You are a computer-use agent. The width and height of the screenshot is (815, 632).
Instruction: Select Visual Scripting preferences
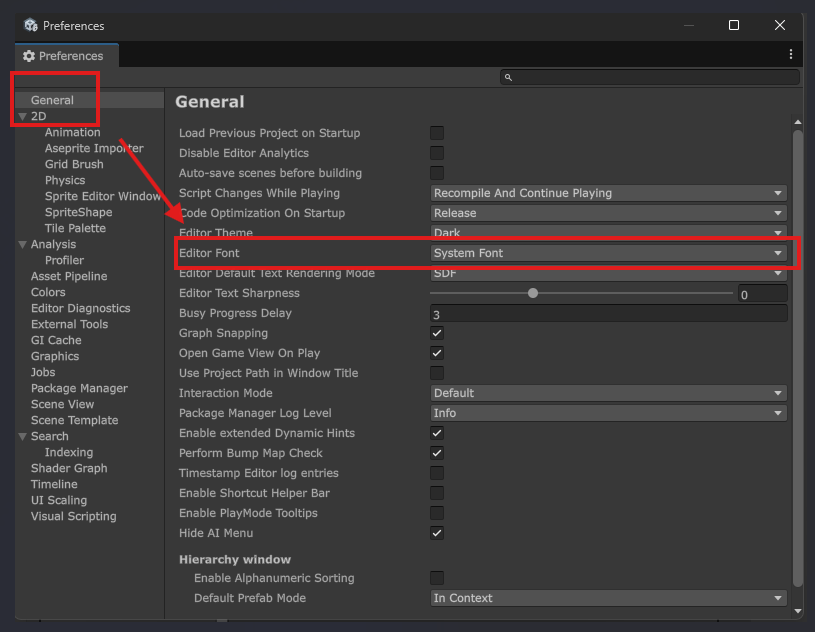pyautogui.click(x=74, y=517)
